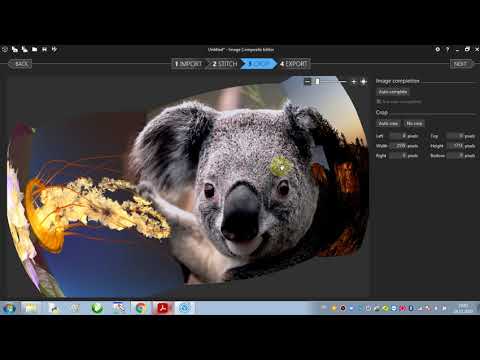This screenshot has width=480, height=360.
Task: Click the taskbar clock
Action: pyautogui.click(x=463, y=308)
